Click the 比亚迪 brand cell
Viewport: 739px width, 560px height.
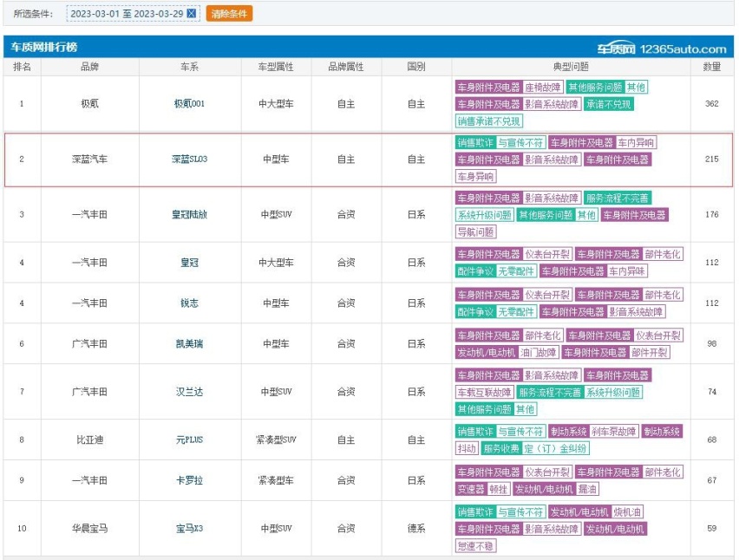click(89, 440)
